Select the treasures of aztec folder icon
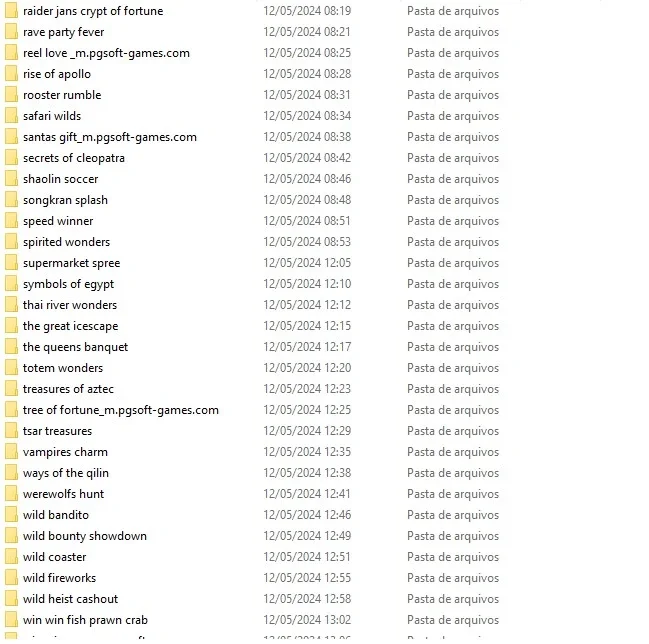Screen dimensions: 649x644 (x=11, y=389)
